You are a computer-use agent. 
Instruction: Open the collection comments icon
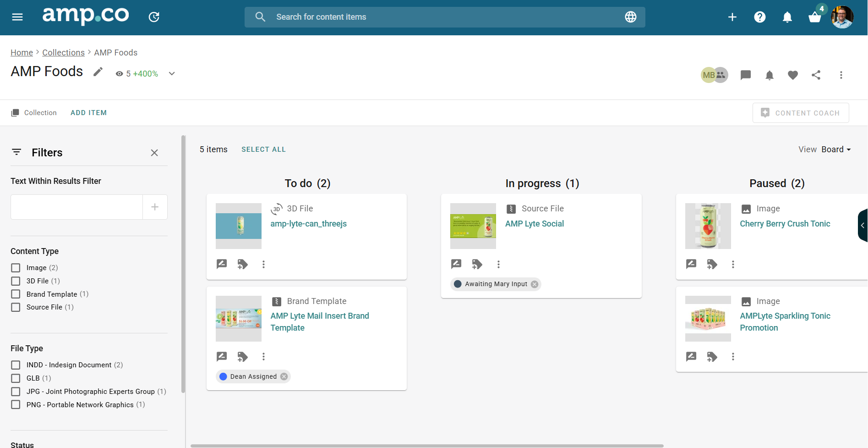tap(746, 75)
